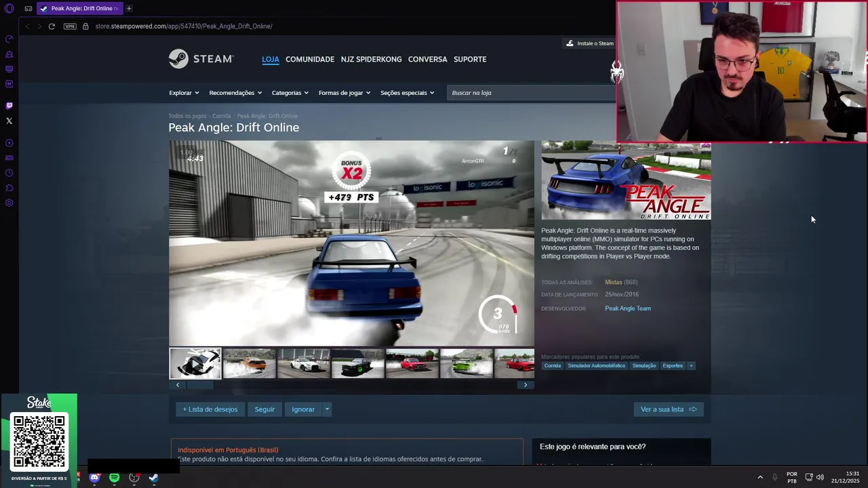Open Discord from the taskbar

click(94, 478)
